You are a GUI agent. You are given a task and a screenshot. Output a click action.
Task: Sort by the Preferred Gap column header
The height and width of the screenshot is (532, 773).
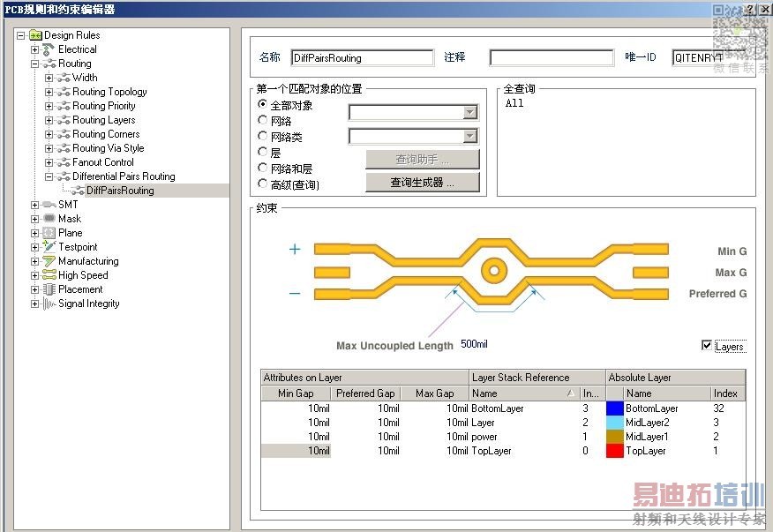365,393
